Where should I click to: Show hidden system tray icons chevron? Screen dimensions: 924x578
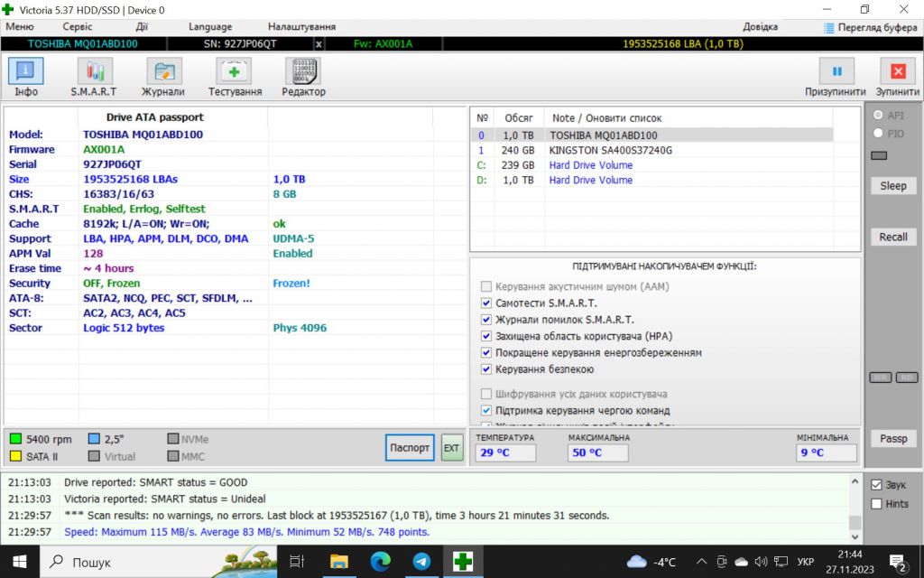[x=701, y=562]
